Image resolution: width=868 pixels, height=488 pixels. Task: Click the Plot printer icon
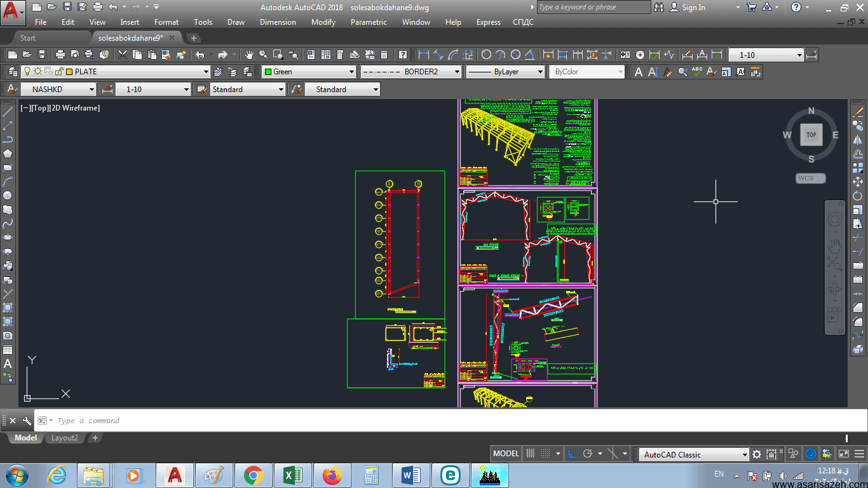pos(60,55)
